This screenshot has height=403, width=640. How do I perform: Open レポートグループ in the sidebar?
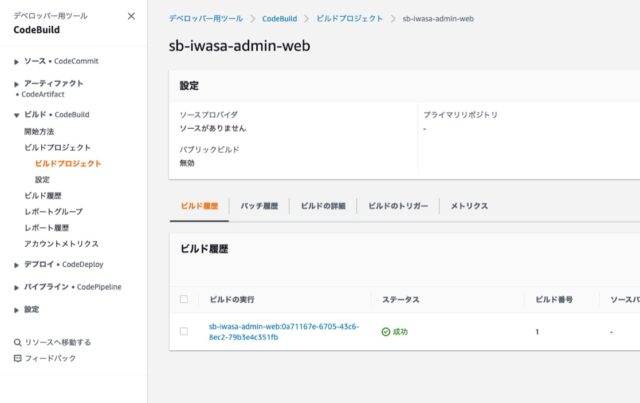[53, 212]
